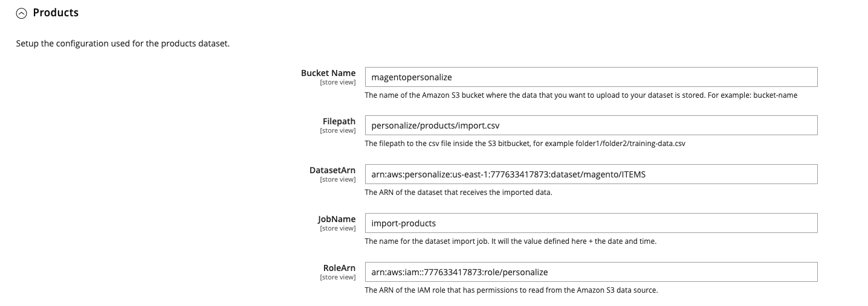Viewport: 868px width, 306px height.
Task: Click the RoleArn field label
Action: click(x=339, y=267)
